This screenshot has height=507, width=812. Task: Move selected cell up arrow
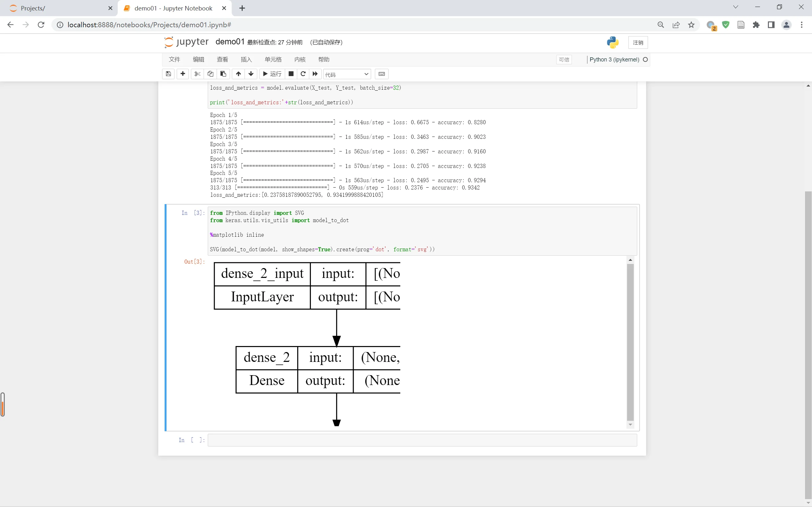click(x=238, y=74)
